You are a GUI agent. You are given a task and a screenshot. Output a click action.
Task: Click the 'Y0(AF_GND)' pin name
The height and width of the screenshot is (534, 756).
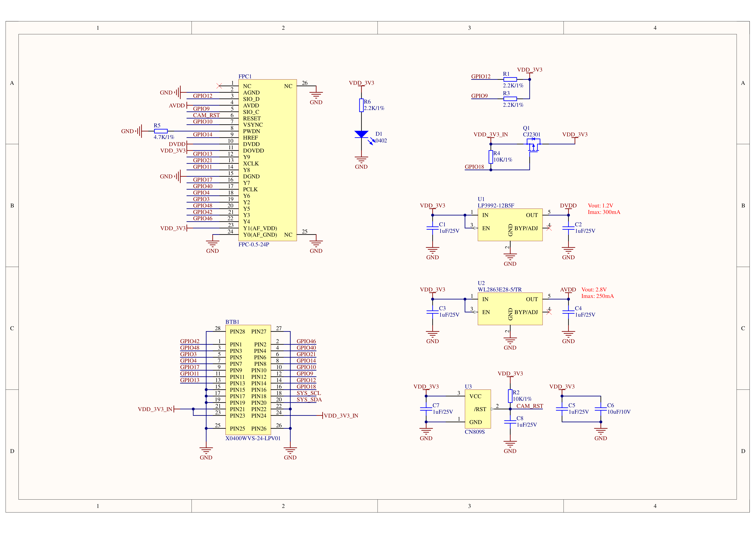click(260, 235)
